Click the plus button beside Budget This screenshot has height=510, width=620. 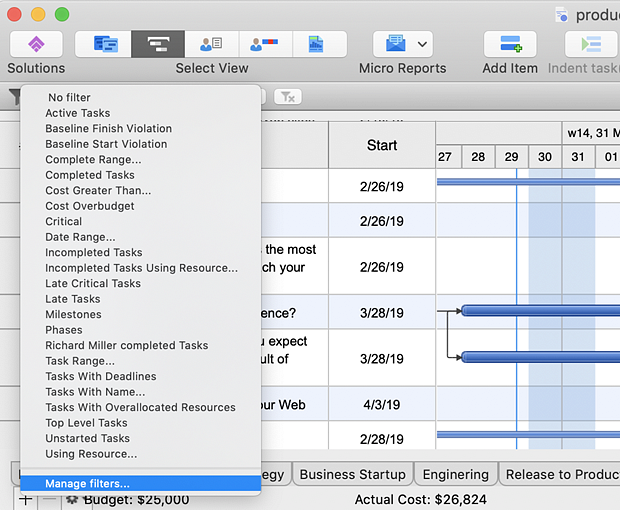tap(25, 499)
